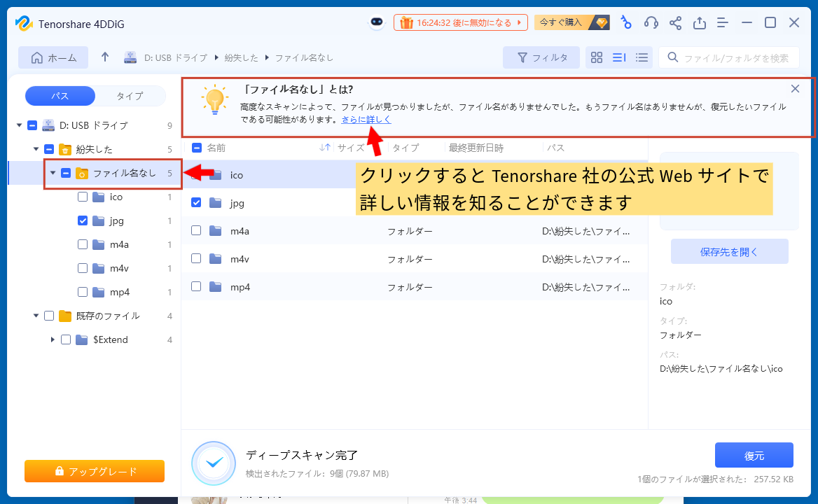The image size is (818, 504).
Task: Switch to plain list view
Action: point(642,57)
